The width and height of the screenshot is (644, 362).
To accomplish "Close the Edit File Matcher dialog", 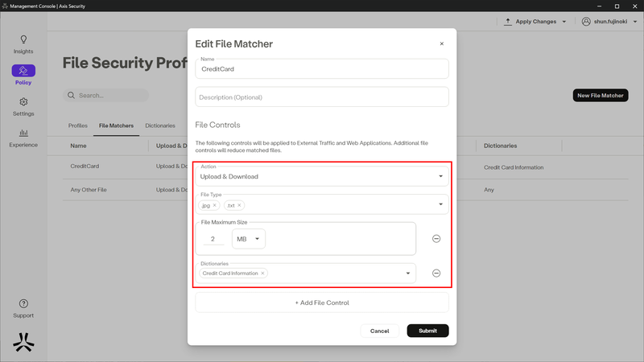I will (x=441, y=44).
